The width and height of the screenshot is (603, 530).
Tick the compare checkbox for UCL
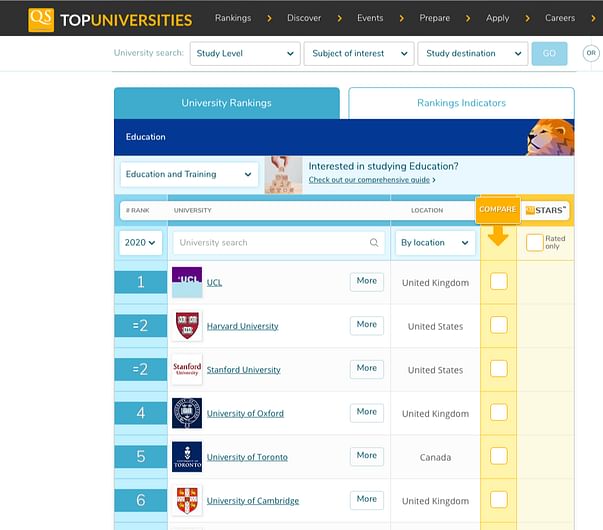click(x=498, y=282)
